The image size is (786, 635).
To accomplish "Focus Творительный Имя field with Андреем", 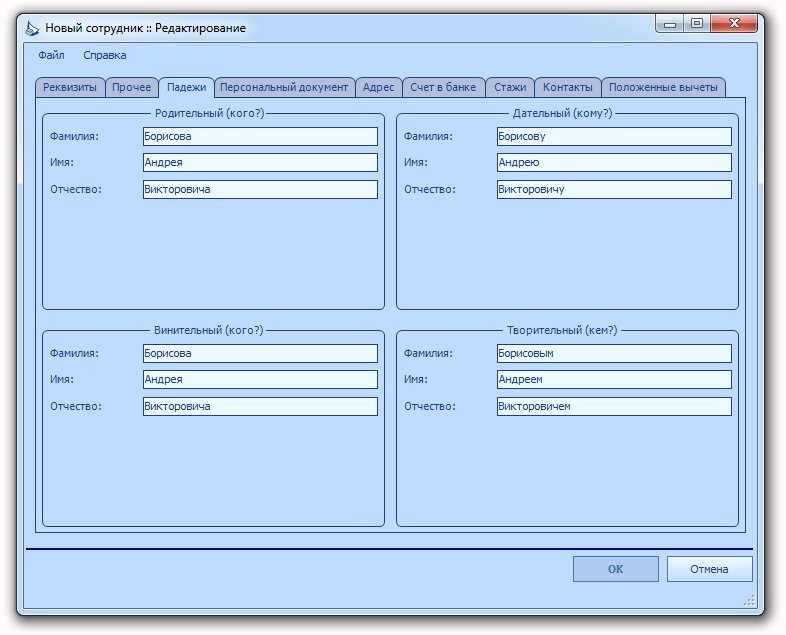I will (x=614, y=379).
